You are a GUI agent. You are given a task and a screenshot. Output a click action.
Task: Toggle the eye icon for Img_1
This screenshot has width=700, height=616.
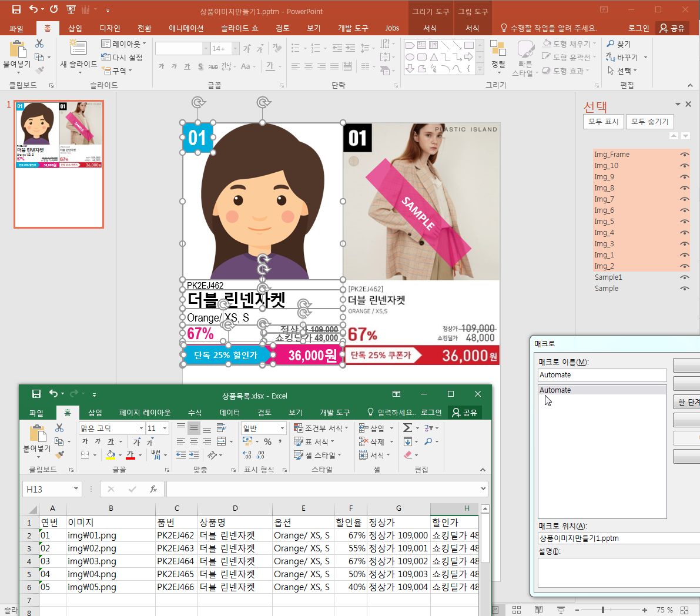pos(684,255)
